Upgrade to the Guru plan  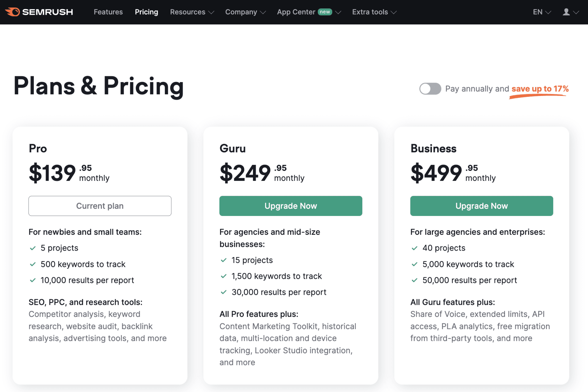tap(291, 206)
